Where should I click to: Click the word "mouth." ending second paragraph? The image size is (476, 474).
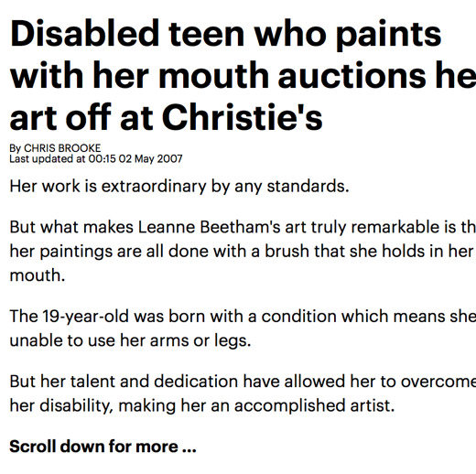point(38,275)
